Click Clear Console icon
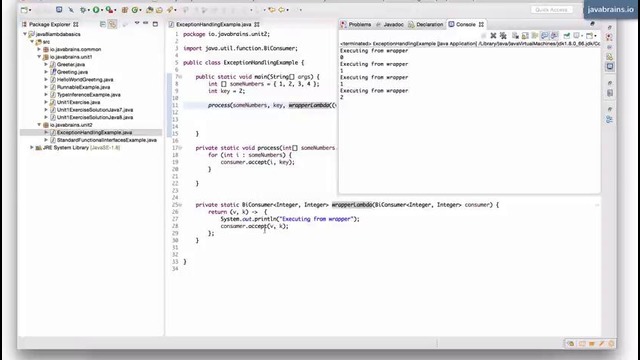Viewport: 640px width, 360px height. (x=516, y=36)
